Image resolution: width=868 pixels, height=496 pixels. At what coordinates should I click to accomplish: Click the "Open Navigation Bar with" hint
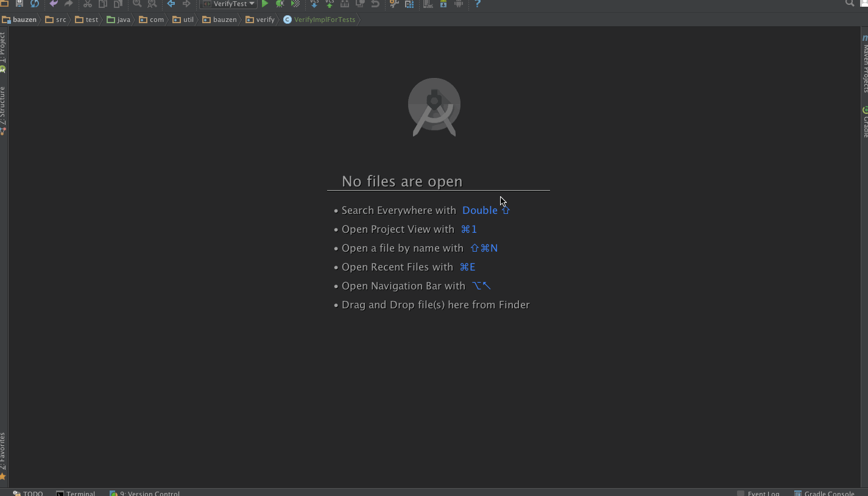[403, 286]
